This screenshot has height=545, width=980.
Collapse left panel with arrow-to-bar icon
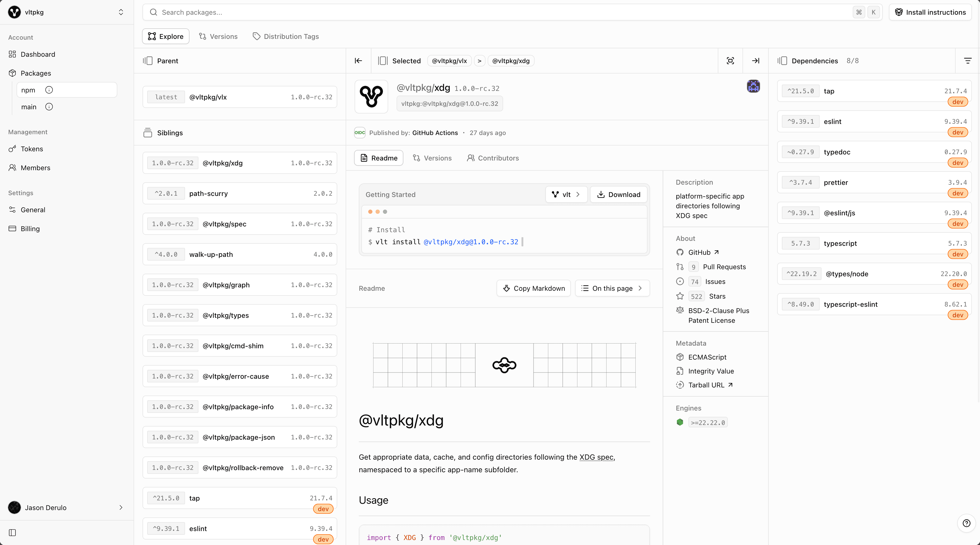pos(358,61)
